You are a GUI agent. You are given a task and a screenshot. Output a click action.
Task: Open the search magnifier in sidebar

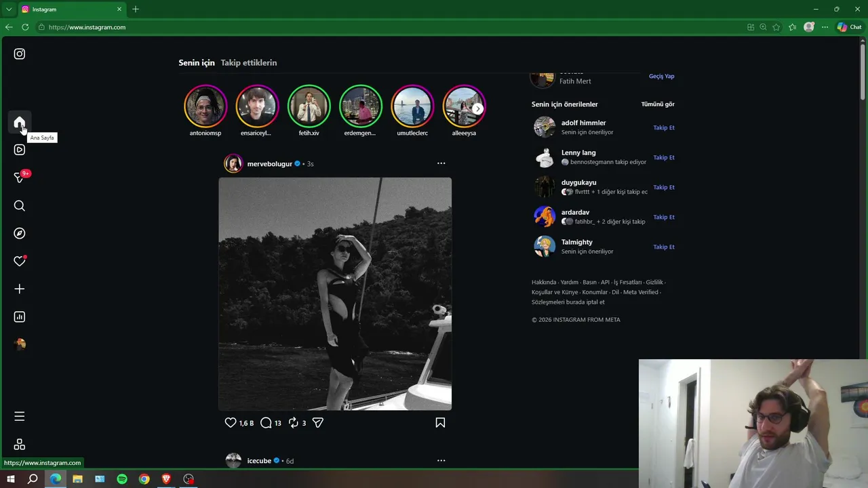[20, 205]
